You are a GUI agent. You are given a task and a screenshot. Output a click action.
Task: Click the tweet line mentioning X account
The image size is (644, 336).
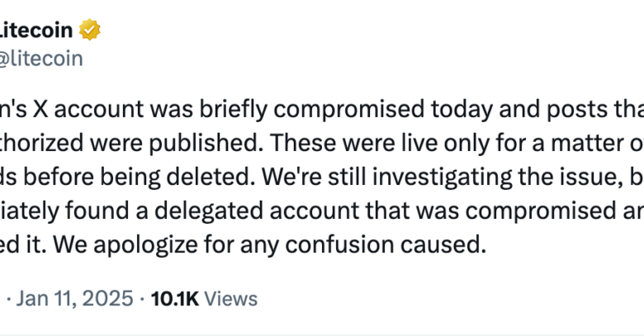click(x=322, y=109)
